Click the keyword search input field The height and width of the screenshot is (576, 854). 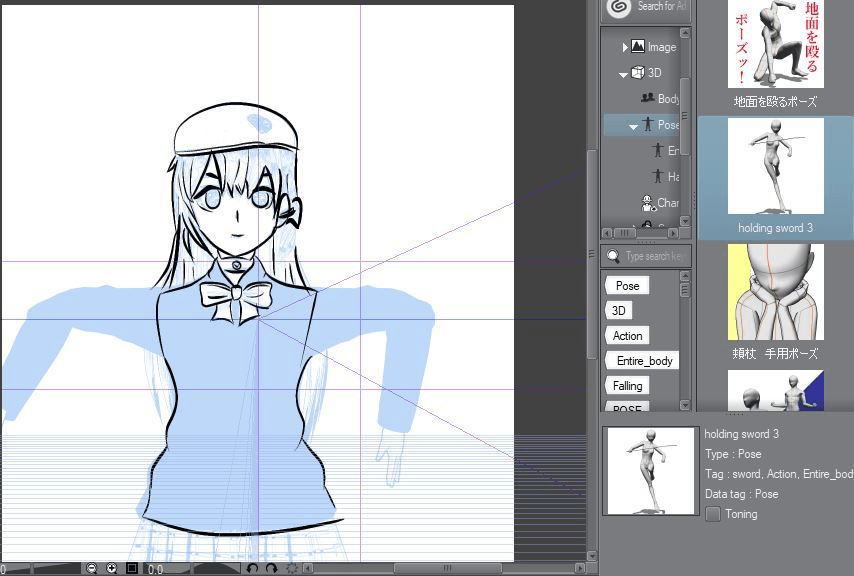[x=655, y=256]
